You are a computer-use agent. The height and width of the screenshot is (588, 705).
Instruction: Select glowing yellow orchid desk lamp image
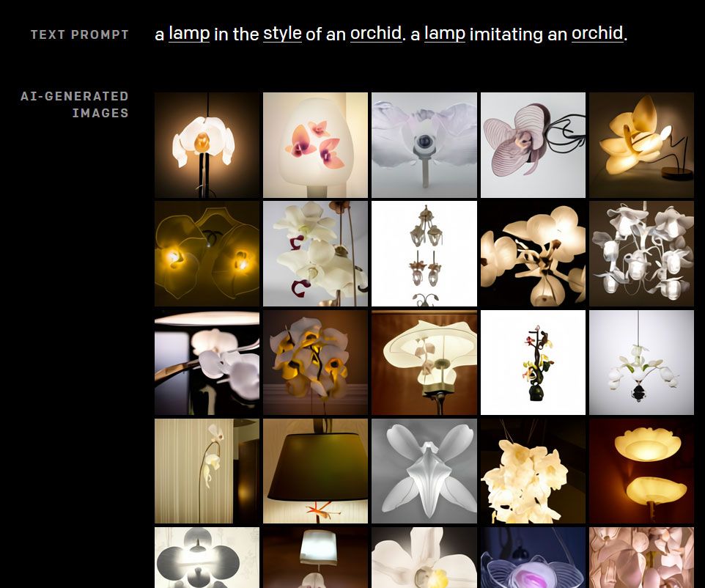[x=641, y=145]
